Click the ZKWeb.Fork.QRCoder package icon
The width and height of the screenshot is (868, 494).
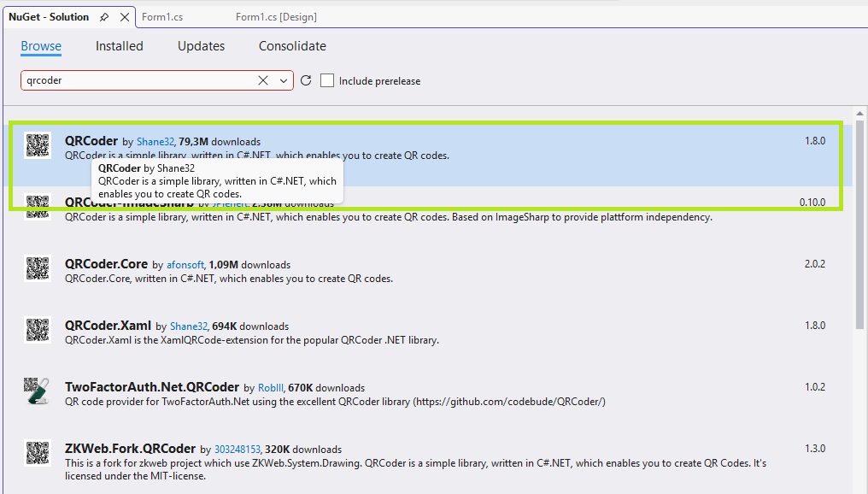[x=38, y=452]
